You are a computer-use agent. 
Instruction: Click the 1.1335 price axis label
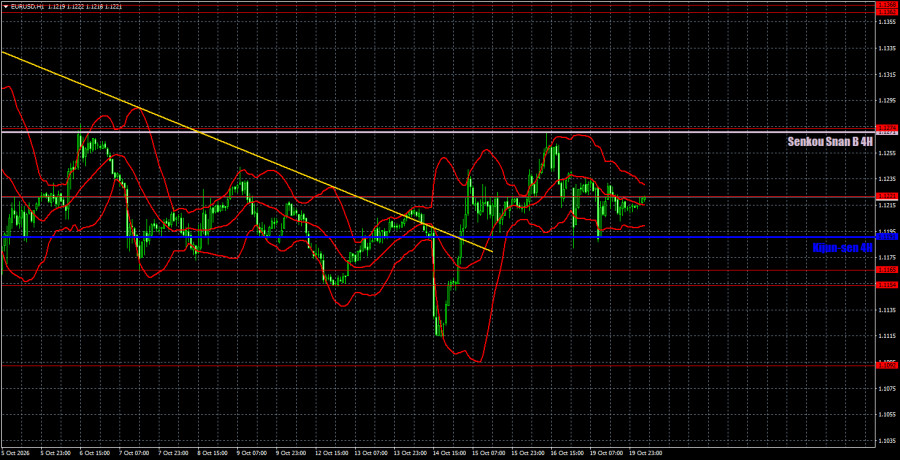885,48
